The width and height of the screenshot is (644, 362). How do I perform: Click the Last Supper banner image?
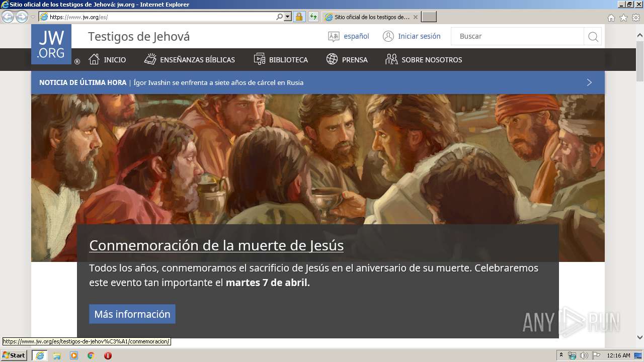pos(318,159)
